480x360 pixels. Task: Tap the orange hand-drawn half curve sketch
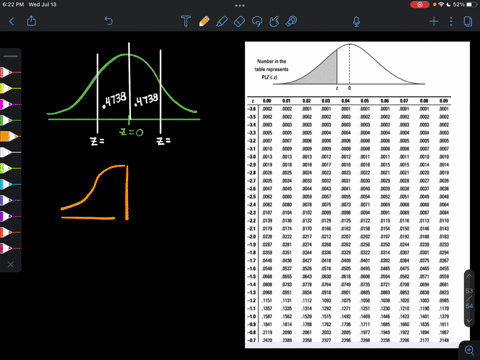(95, 193)
